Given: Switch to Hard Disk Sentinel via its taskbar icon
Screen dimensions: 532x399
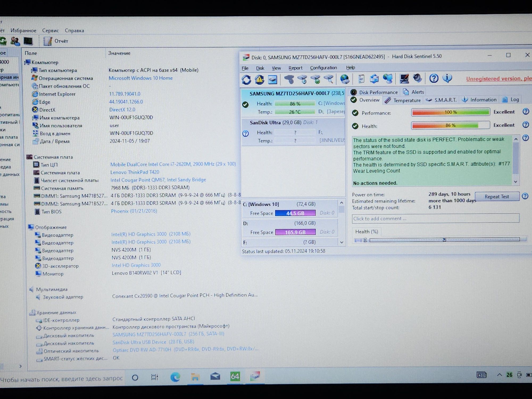Looking at the screenshot, I should tap(255, 376).
